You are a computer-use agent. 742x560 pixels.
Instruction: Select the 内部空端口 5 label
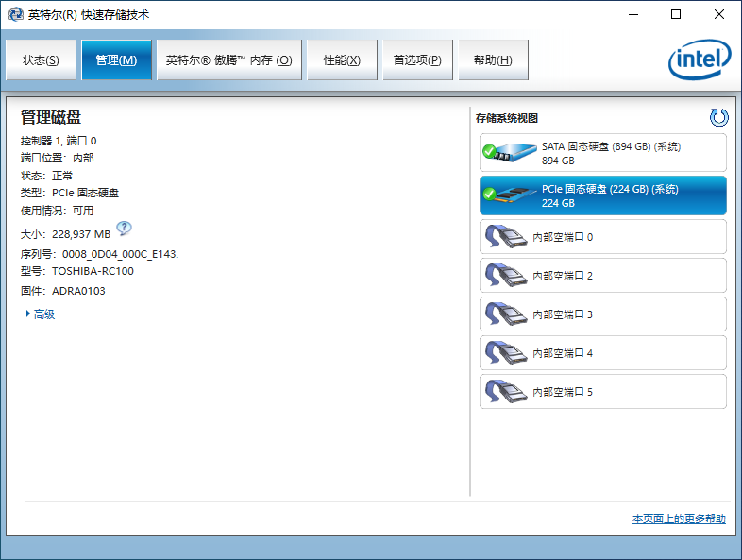tap(563, 393)
